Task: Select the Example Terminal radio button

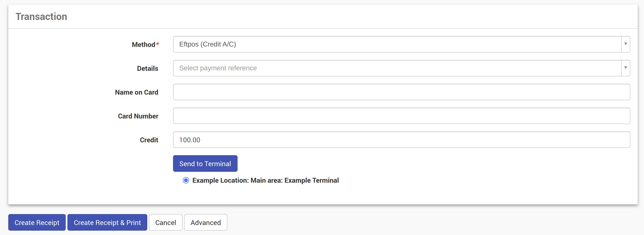Action: pyautogui.click(x=186, y=180)
